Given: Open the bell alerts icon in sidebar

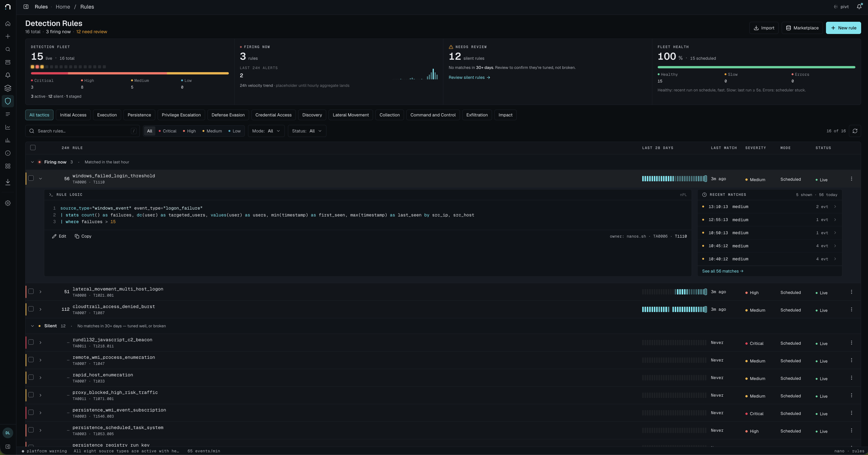Looking at the screenshot, I should click(8, 75).
